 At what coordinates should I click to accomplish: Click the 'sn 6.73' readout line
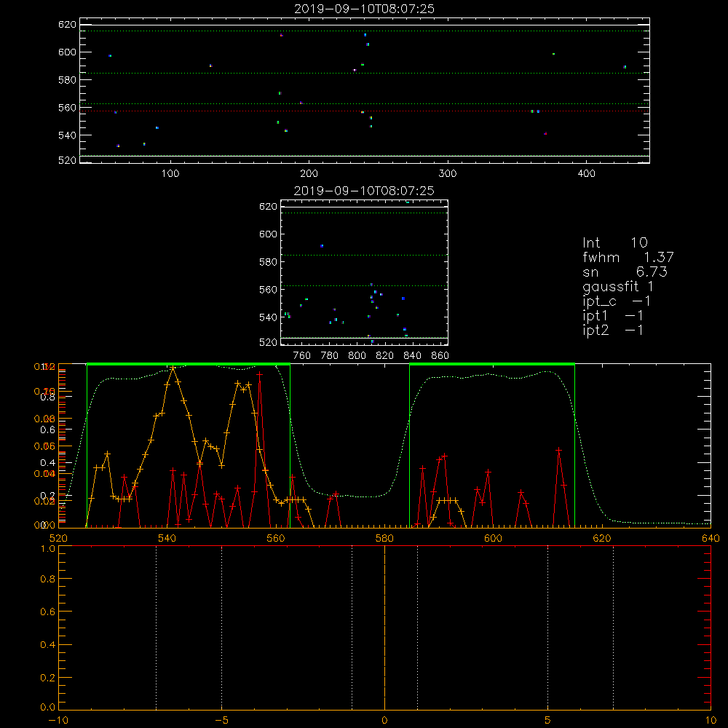coord(625,272)
